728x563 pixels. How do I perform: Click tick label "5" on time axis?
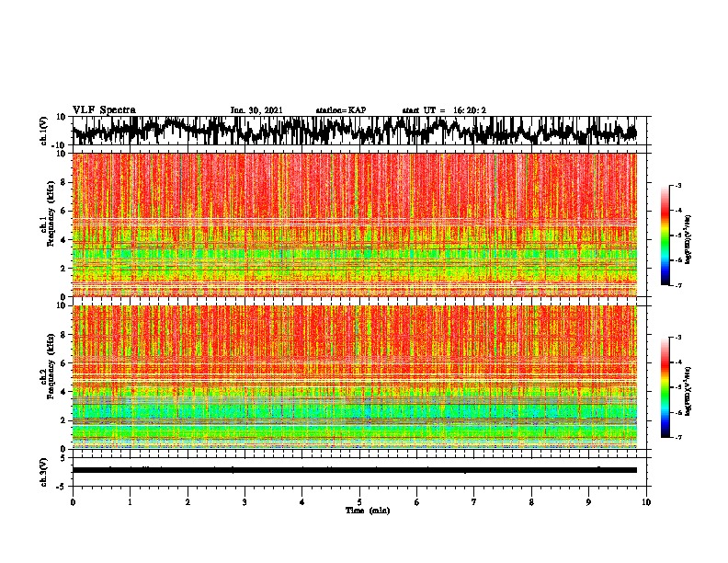[359, 502]
